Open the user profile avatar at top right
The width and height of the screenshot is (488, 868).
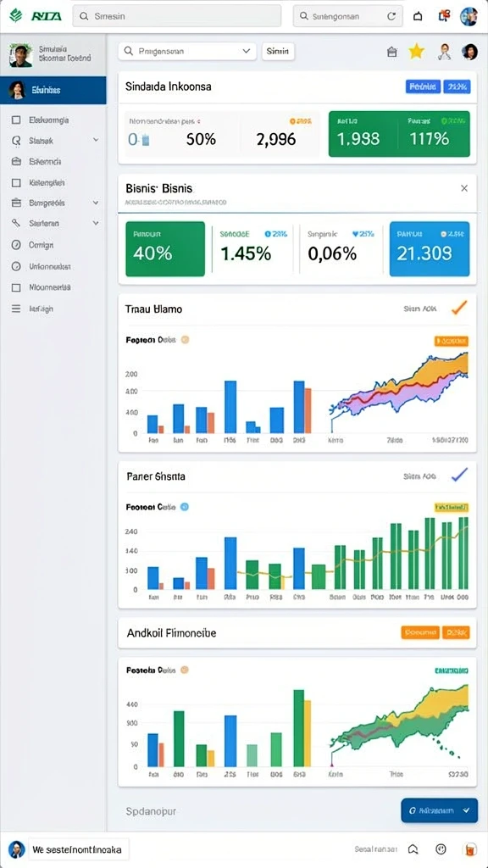pyautogui.click(x=469, y=16)
